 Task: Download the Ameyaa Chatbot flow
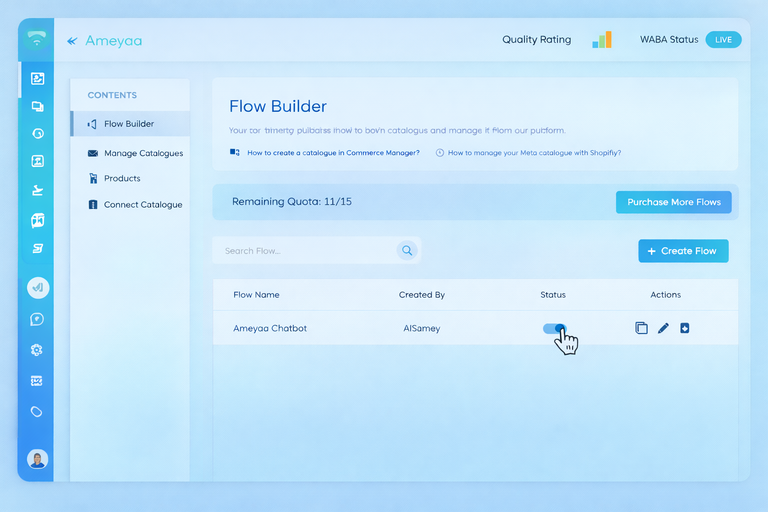click(685, 328)
